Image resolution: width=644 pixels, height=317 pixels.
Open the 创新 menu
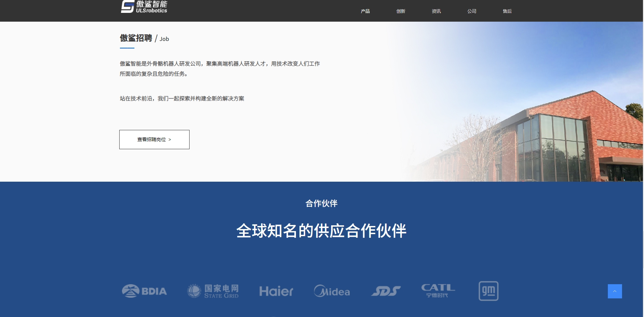[401, 11]
